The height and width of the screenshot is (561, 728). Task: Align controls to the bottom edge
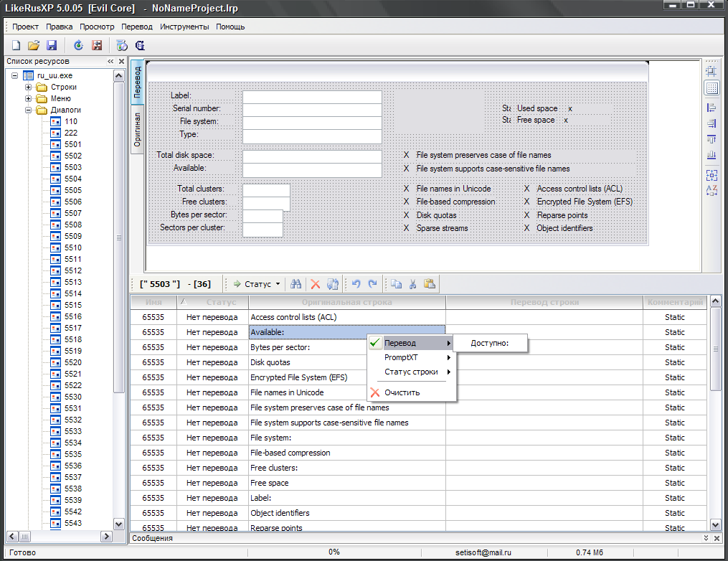[x=712, y=155]
